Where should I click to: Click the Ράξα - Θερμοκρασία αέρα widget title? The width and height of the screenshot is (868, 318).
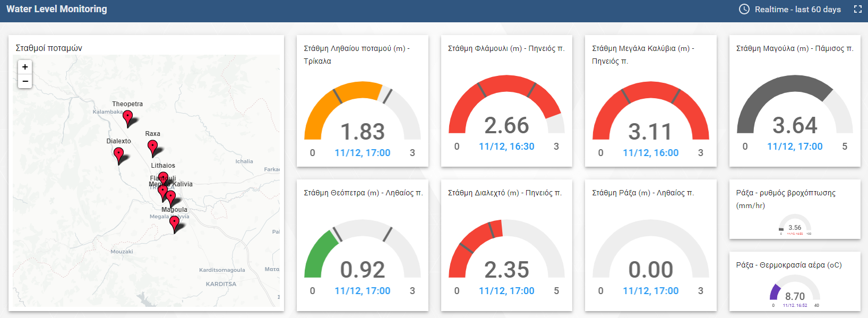coord(789,265)
